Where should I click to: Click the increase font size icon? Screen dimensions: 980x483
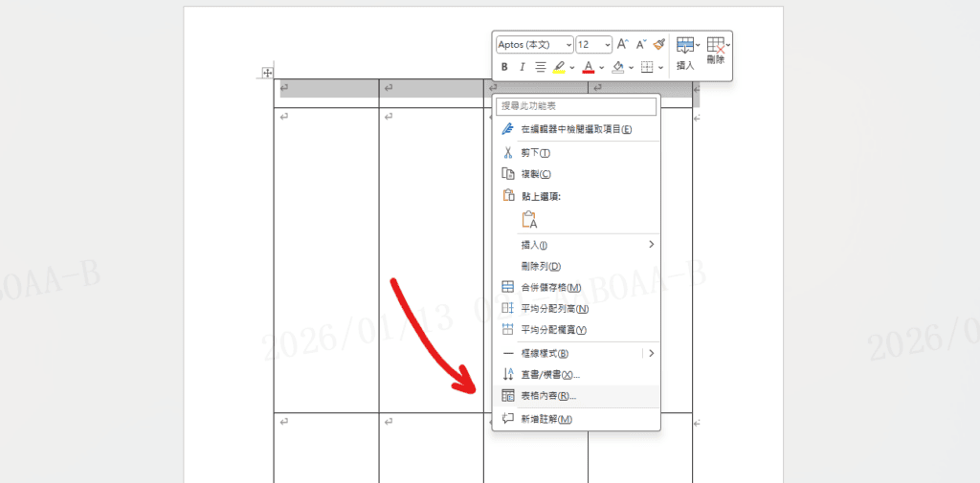622,44
